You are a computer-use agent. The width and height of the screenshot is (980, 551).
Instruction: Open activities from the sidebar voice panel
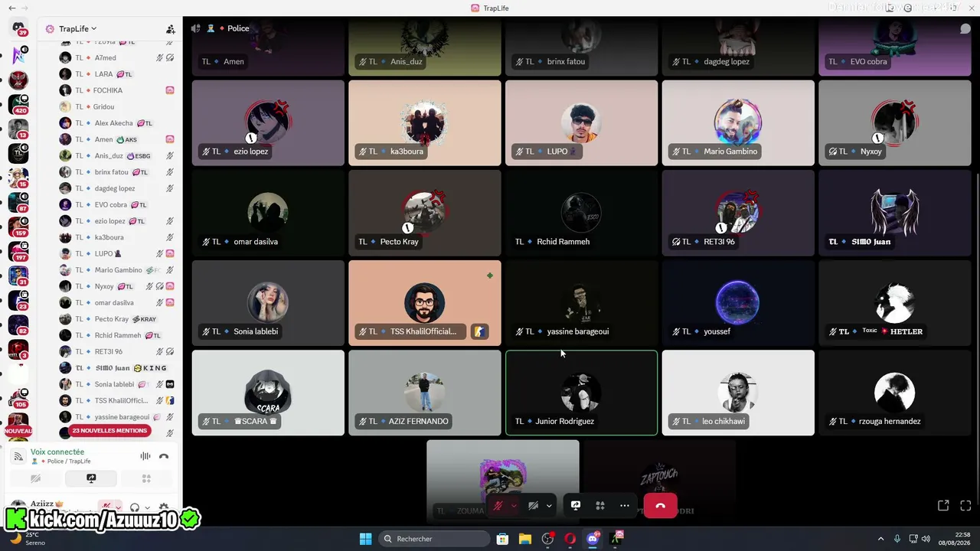(146, 478)
